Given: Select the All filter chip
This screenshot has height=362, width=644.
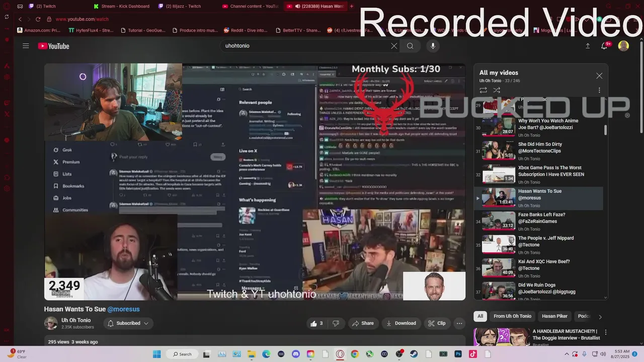Looking at the screenshot, I should [480, 316].
